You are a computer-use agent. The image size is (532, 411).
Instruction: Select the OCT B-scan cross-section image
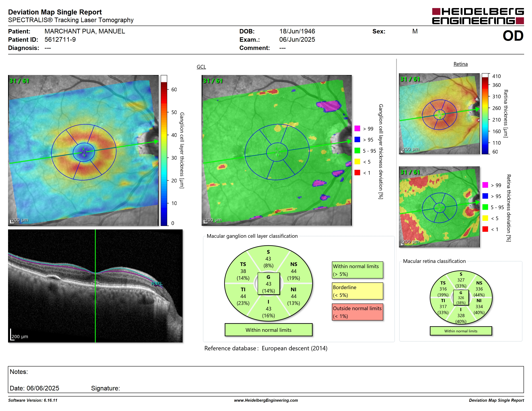[x=95, y=286]
